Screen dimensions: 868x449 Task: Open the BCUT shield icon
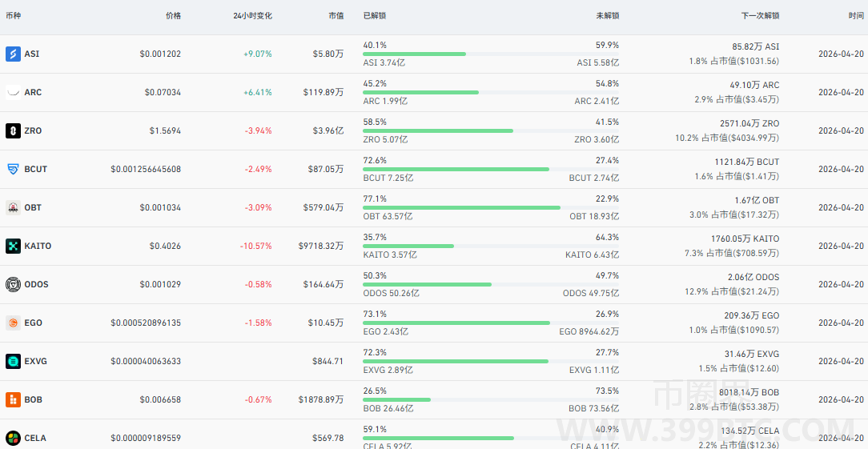(13, 169)
